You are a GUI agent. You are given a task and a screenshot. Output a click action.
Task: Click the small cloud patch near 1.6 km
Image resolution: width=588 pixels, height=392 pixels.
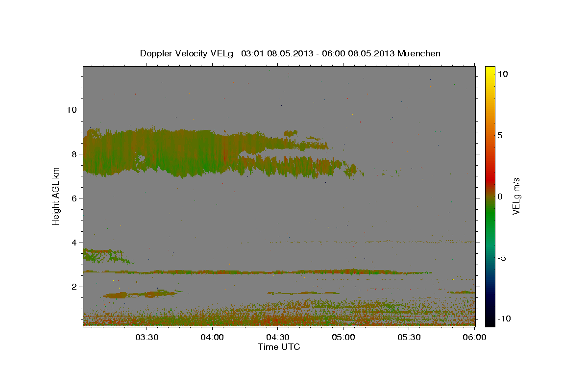click(142, 294)
